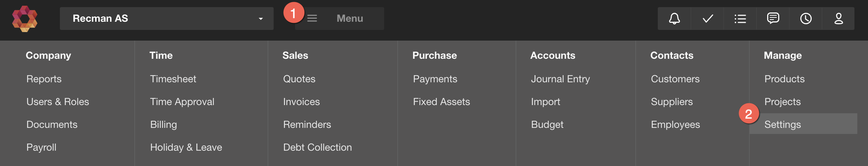868x166 pixels.
Task: Open the chat messages icon
Action: coord(773,19)
